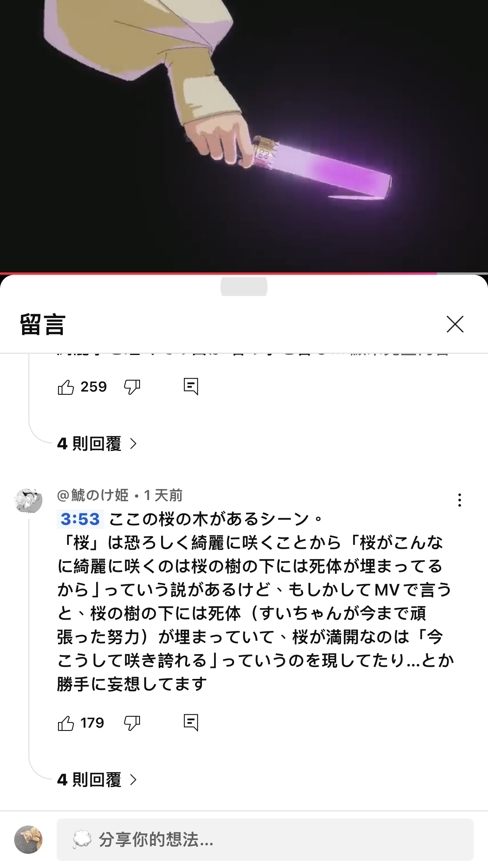Tap the 分享你的想法 comment input field
Image resolution: width=488 pixels, height=868 pixels.
(x=265, y=840)
